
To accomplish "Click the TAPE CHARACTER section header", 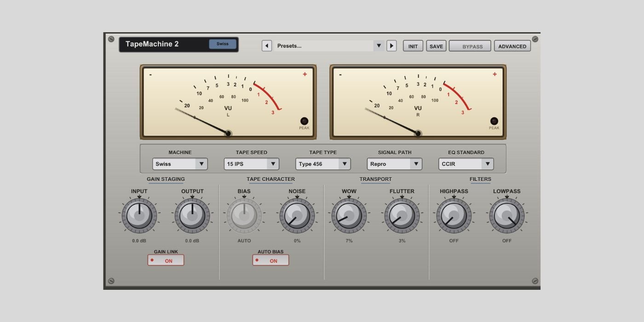I will [x=270, y=179].
